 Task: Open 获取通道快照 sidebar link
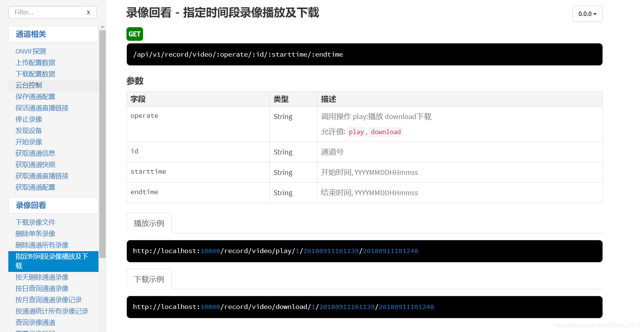pos(35,165)
